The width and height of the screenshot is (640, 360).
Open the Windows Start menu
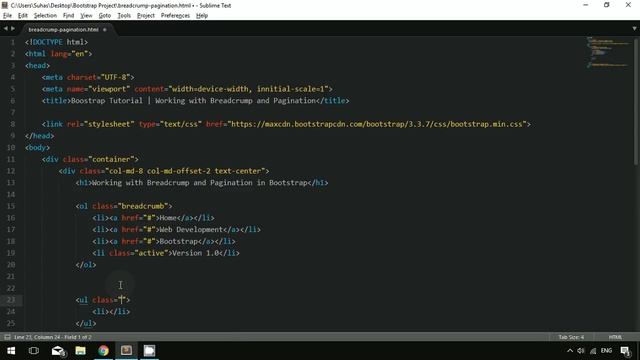[x=11, y=351]
